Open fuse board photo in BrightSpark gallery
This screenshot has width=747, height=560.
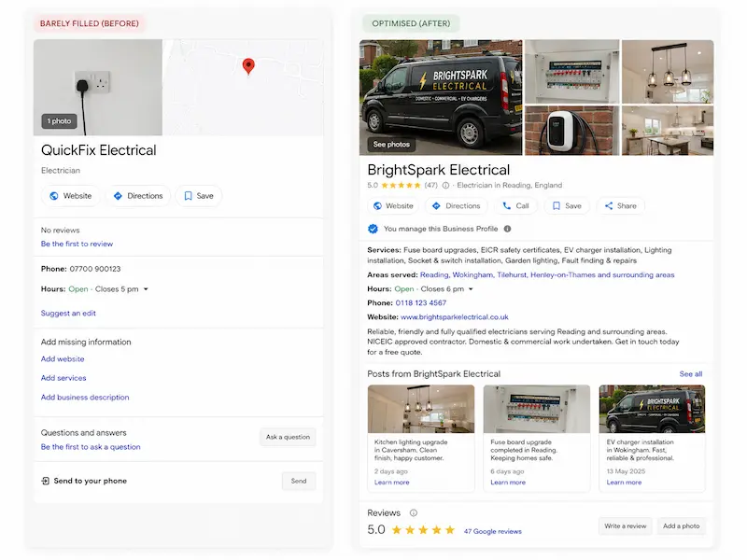(572, 72)
